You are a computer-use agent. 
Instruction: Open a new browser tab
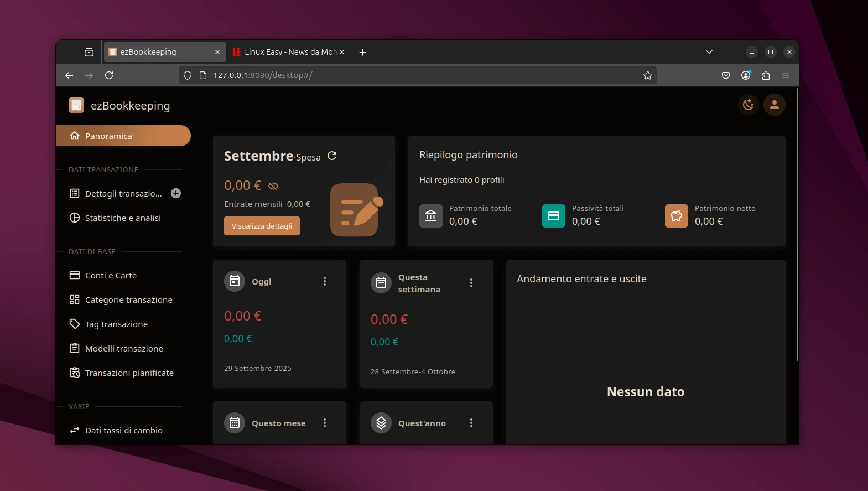tap(363, 52)
